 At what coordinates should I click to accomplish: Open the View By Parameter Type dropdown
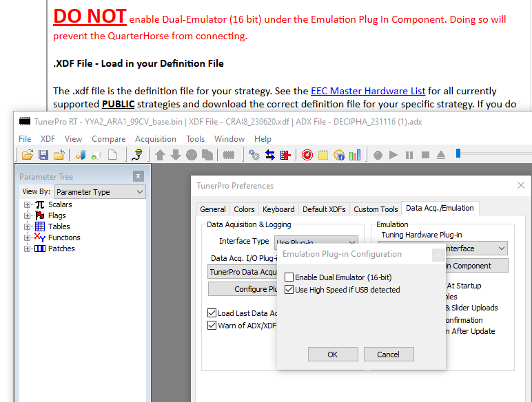pos(100,192)
